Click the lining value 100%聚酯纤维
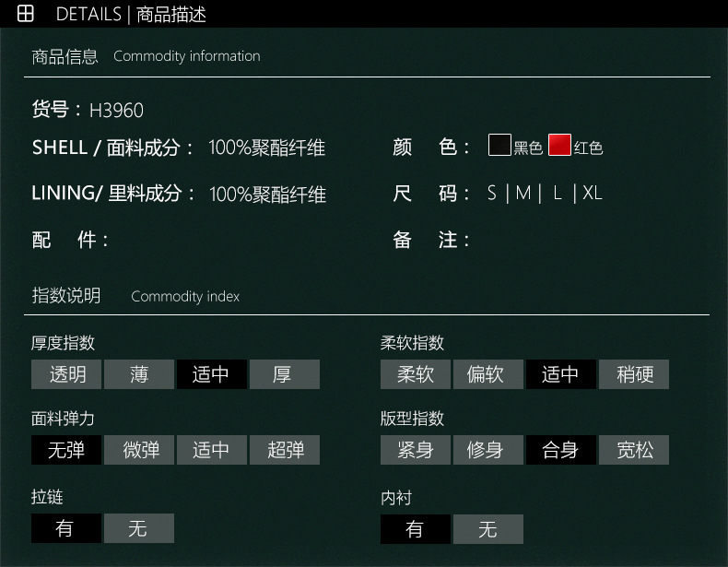The width and height of the screenshot is (728, 567). pos(267,195)
